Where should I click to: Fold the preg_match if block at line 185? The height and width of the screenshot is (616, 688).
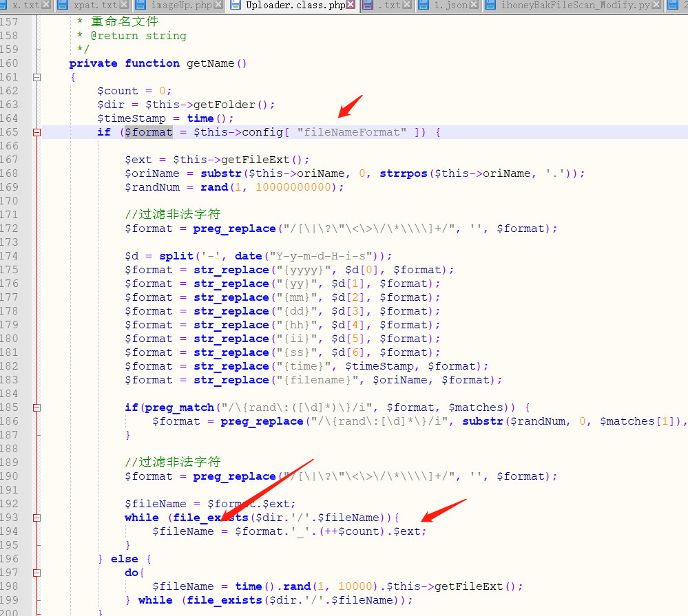(x=37, y=407)
